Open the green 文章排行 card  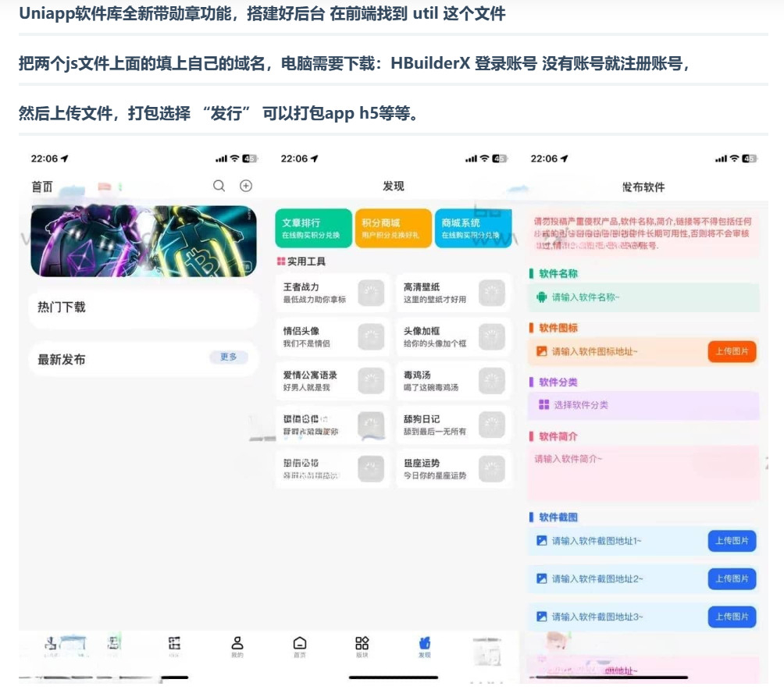click(x=313, y=228)
